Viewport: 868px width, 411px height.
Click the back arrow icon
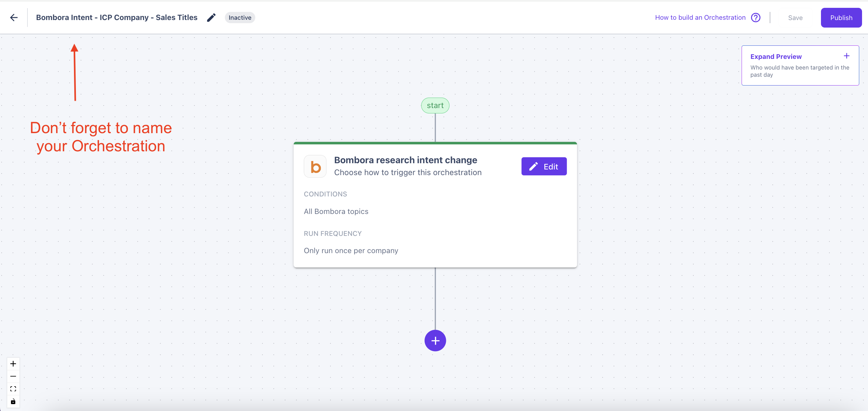[14, 18]
